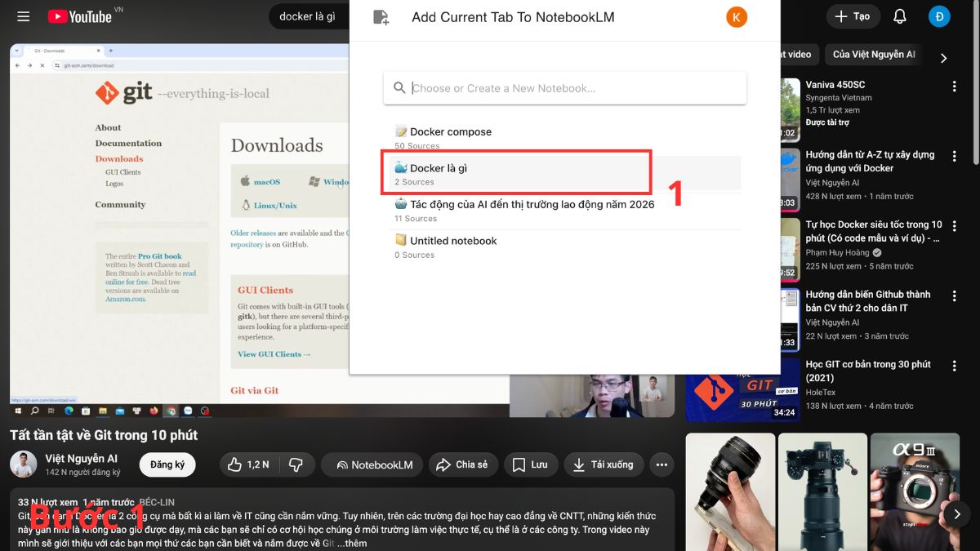Select the Tác động của AI notebook

pos(565,211)
